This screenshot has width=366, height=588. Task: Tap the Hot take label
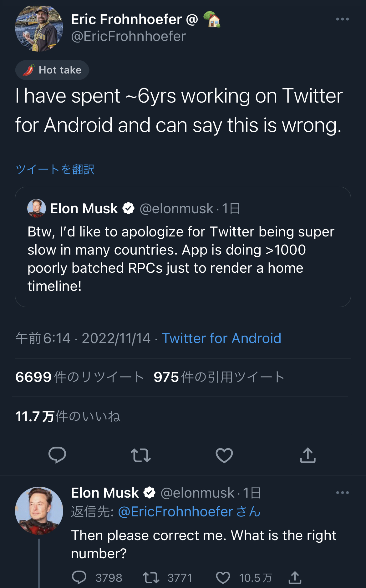pyautogui.click(x=52, y=70)
